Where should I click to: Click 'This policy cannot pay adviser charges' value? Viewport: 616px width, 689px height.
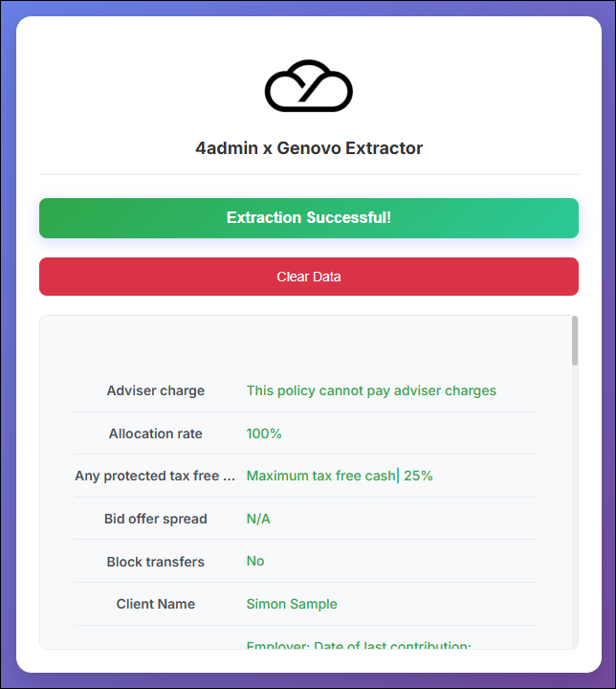371,390
